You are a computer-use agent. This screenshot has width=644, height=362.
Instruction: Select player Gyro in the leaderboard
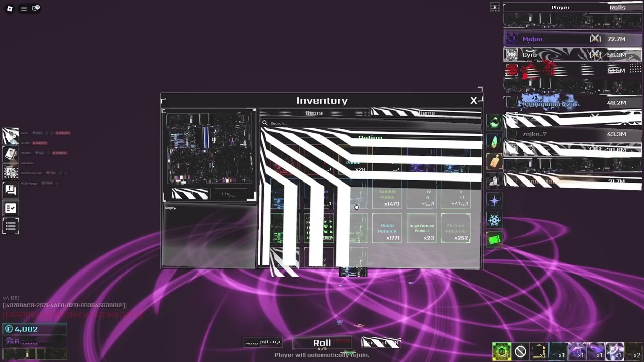click(573, 55)
